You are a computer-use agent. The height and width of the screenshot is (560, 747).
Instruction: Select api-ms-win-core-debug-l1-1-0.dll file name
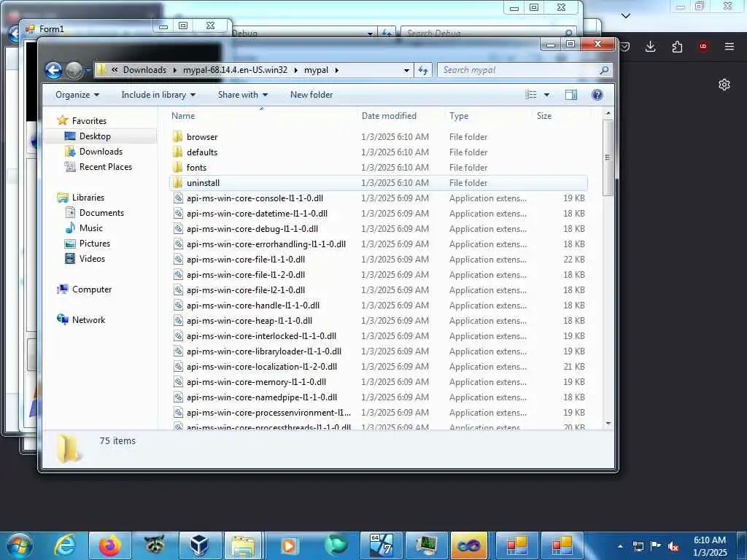coord(252,228)
